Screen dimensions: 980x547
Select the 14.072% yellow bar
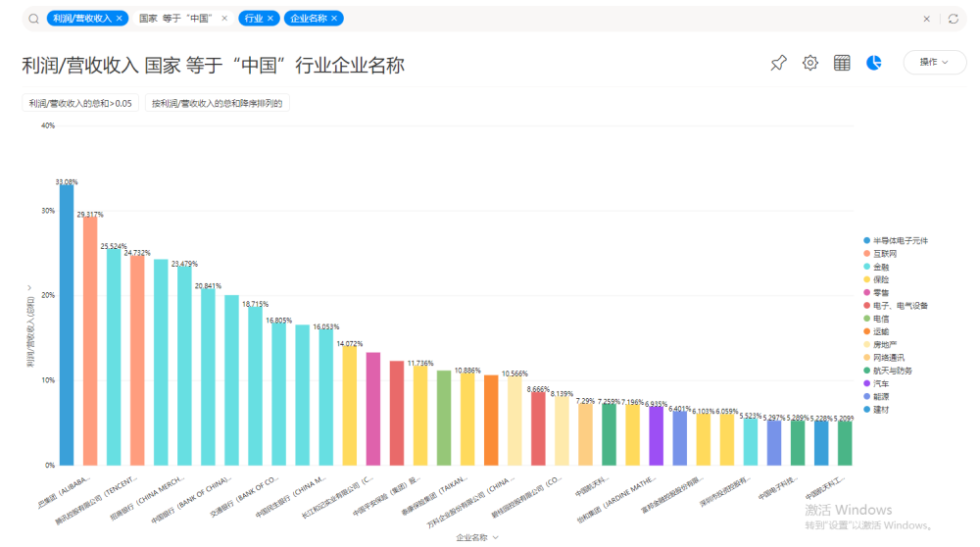350,406
